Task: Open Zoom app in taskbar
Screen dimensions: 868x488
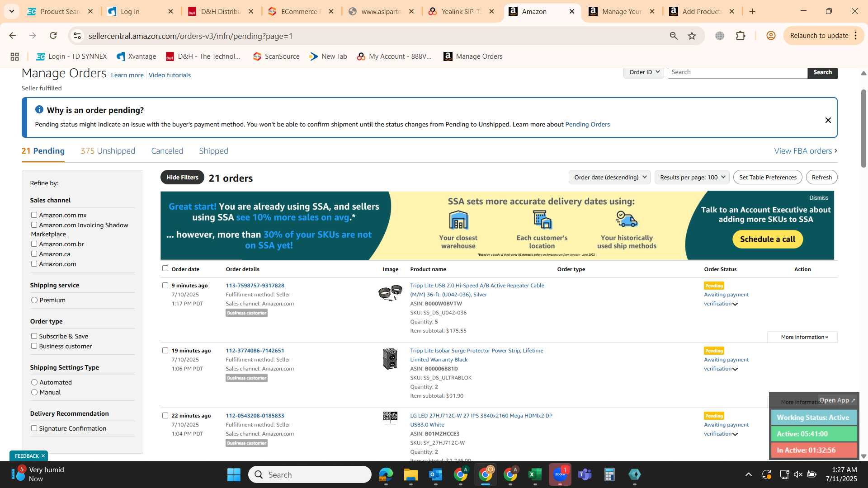Action: coord(560,474)
